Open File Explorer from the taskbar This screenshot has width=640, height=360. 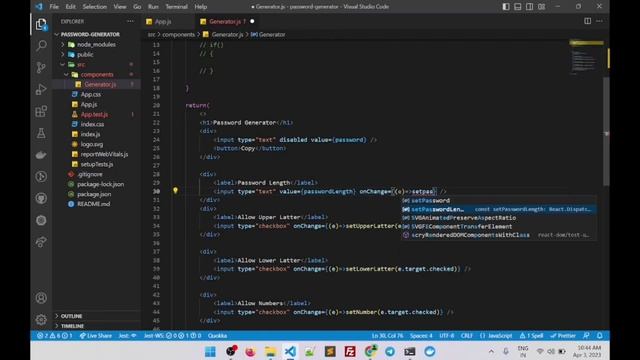tap(270, 351)
